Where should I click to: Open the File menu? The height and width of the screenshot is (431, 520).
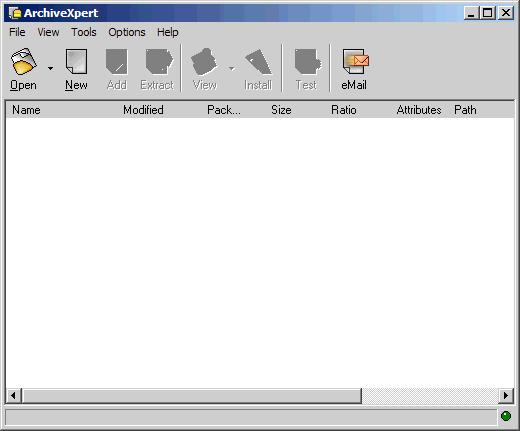(17, 32)
